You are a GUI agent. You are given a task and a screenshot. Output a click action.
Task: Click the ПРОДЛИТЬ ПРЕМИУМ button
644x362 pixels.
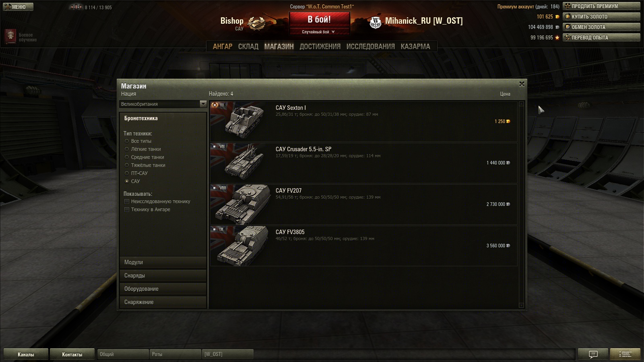click(x=601, y=6)
